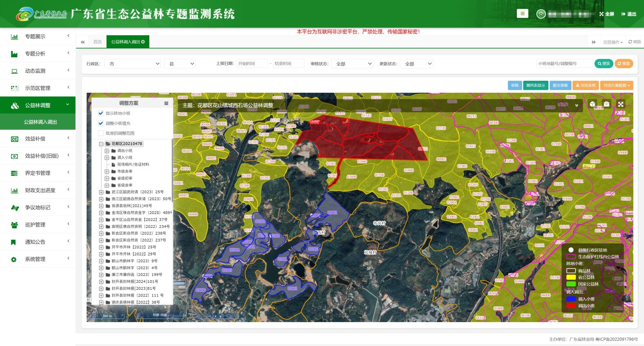Open the briefcase toolbox icon on the map toolbar
The height and width of the screenshot is (346, 644).
pyautogui.click(x=607, y=104)
